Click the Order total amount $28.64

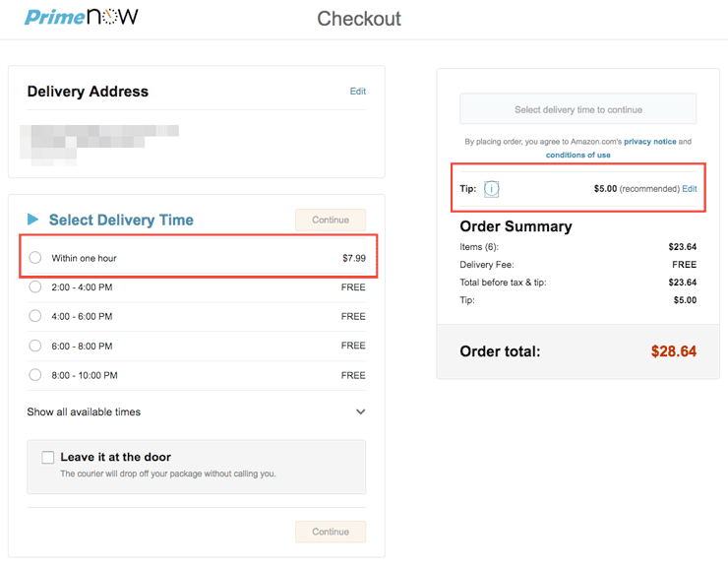(673, 351)
